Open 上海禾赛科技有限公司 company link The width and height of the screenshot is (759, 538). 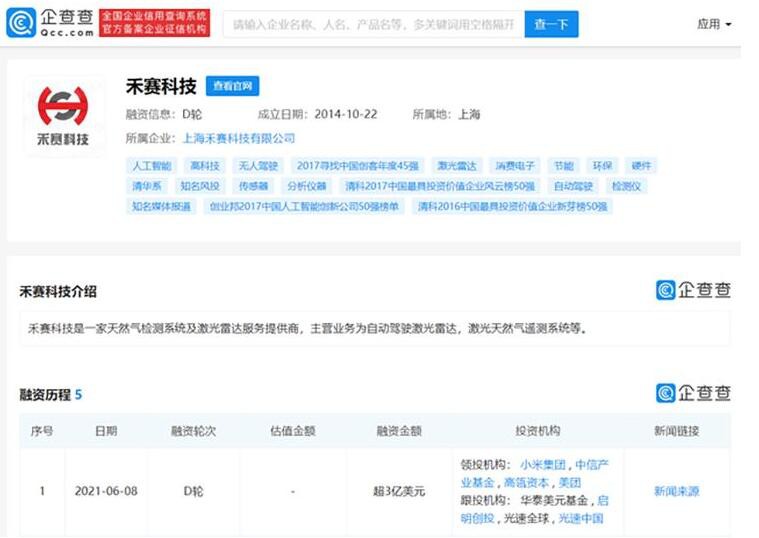coord(239,138)
